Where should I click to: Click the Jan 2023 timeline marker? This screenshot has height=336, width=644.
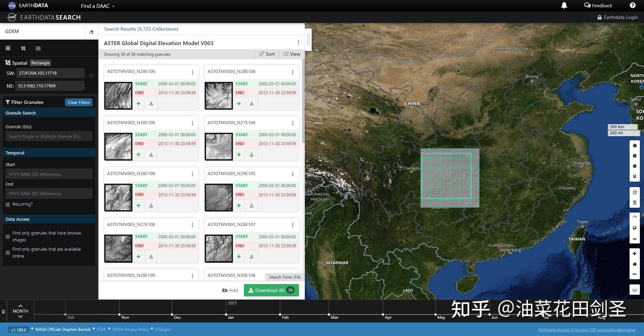pyautogui.click(x=226, y=314)
